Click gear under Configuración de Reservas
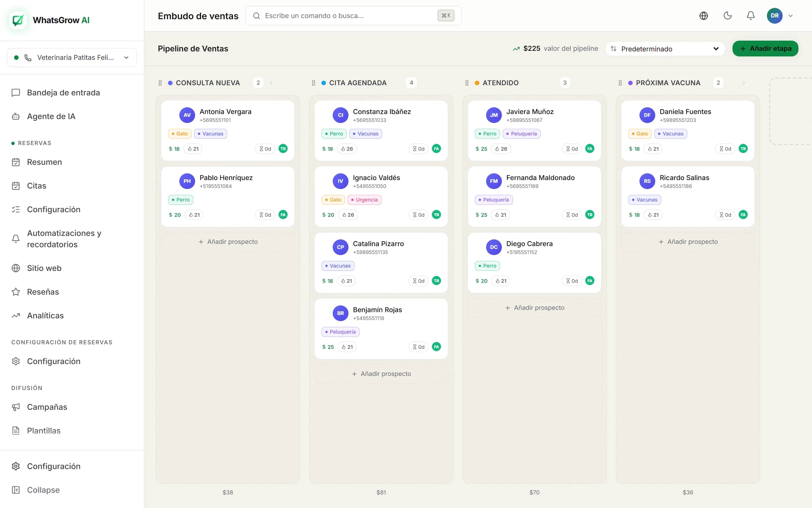Image resolution: width=812 pixels, height=508 pixels. [x=16, y=361]
